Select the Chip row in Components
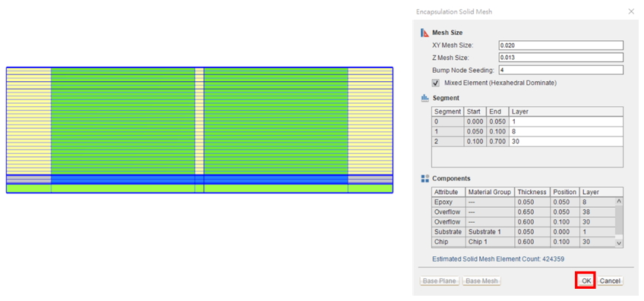644x301 pixels. 523,242
